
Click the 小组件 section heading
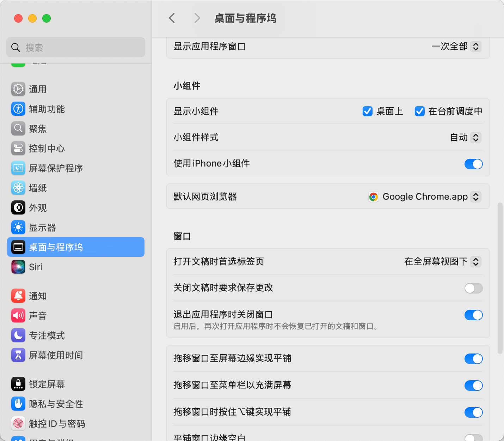click(187, 86)
